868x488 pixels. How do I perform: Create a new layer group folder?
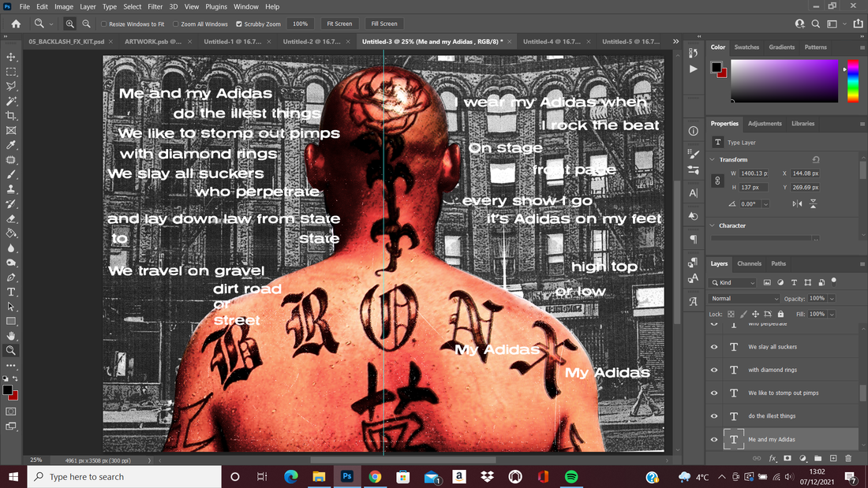point(817,458)
